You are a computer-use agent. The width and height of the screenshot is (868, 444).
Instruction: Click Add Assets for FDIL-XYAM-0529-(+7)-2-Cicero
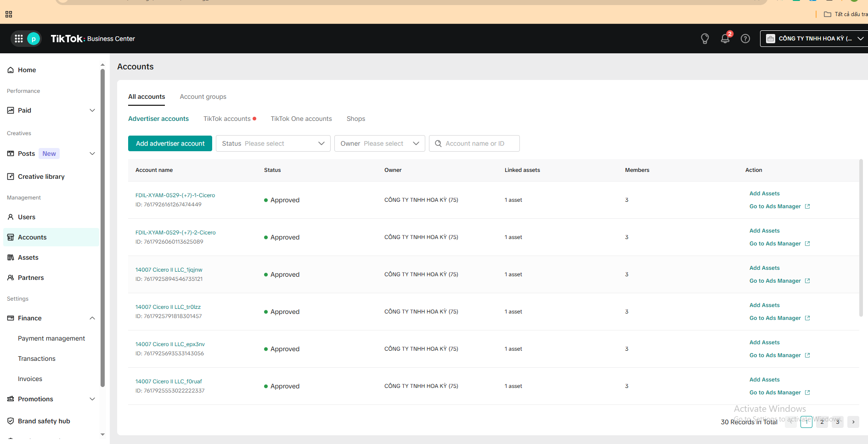(765, 231)
